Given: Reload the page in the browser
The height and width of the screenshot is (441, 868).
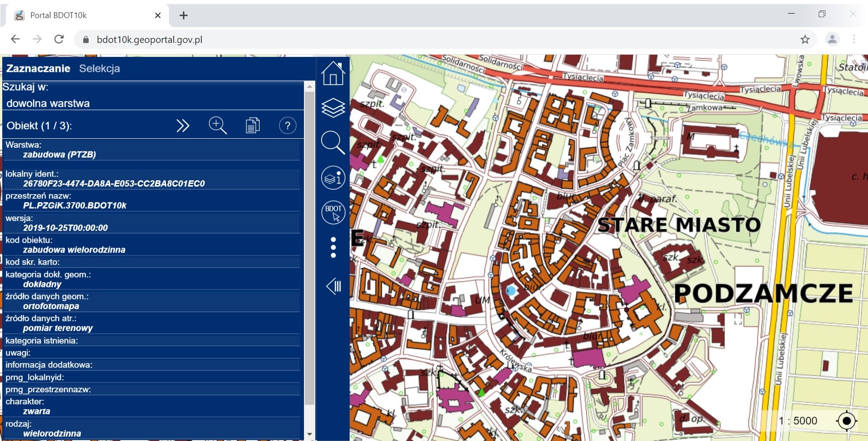Looking at the screenshot, I should [59, 39].
